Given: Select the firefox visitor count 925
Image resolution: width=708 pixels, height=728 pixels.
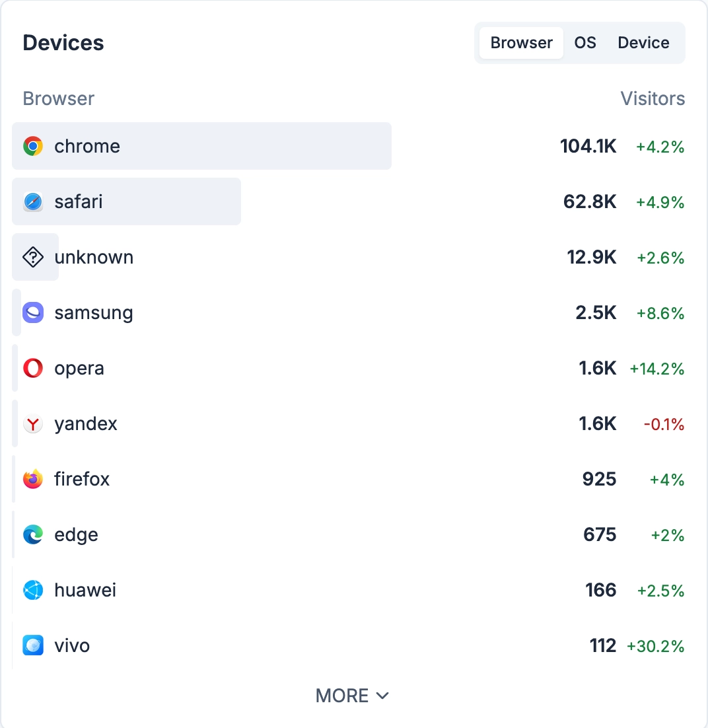Looking at the screenshot, I should [x=599, y=479].
